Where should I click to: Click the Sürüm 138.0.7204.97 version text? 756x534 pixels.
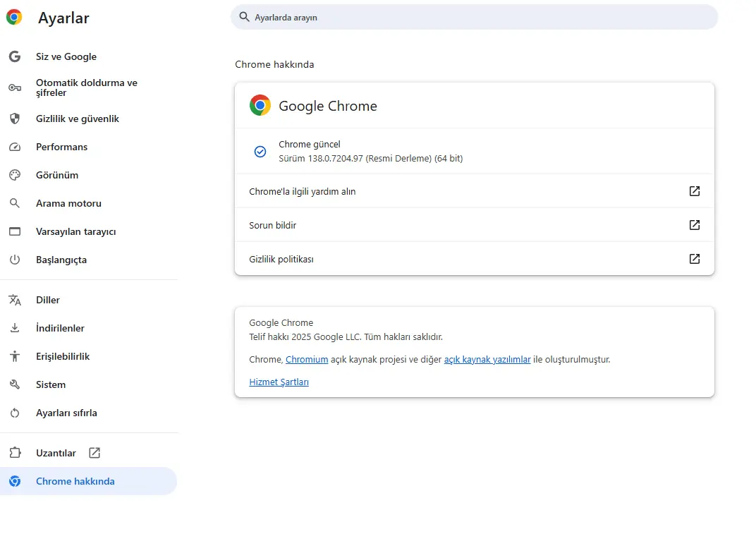(x=371, y=158)
